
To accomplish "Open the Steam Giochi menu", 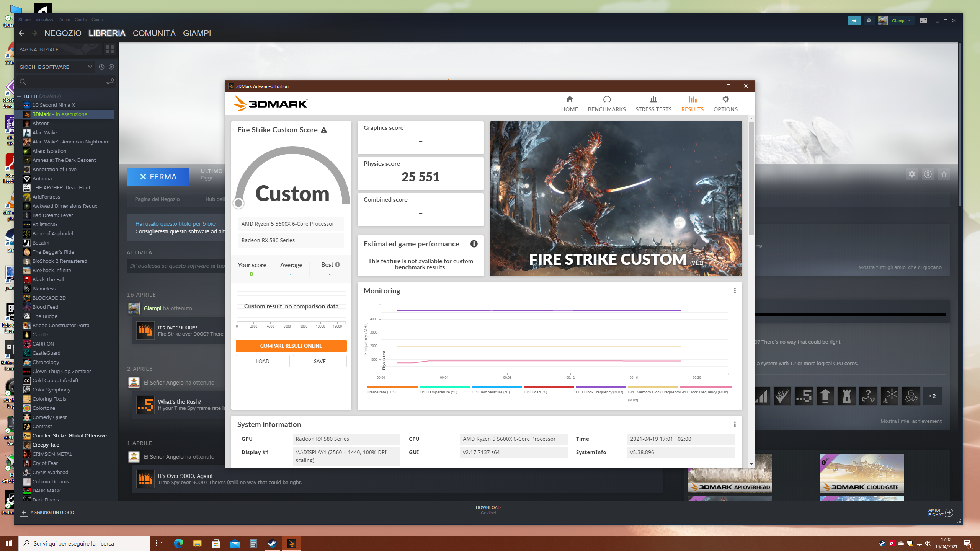I will pyautogui.click(x=80, y=20).
